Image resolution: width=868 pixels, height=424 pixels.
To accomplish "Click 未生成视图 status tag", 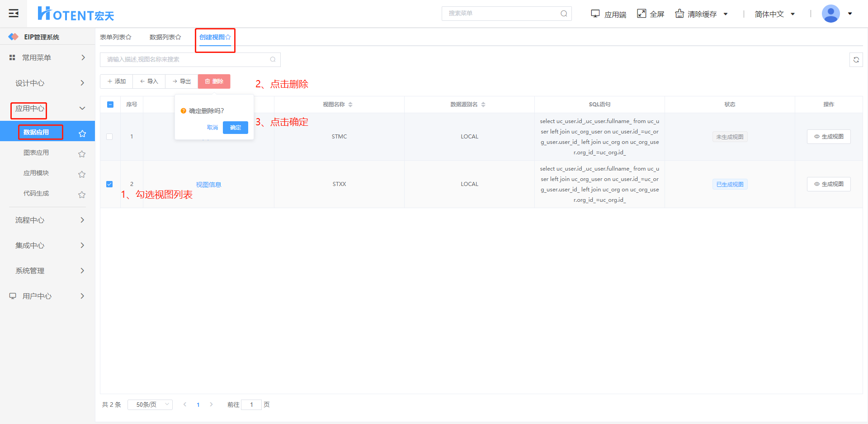I will point(730,137).
